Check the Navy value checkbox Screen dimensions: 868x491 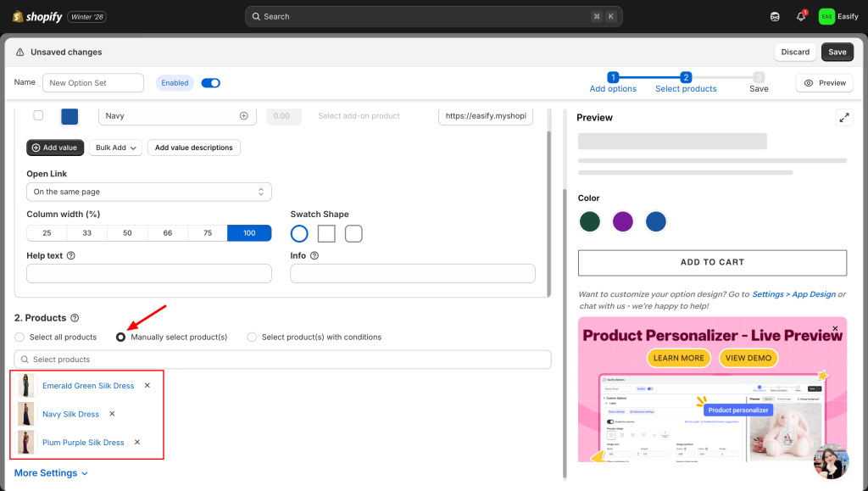(38, 115)
